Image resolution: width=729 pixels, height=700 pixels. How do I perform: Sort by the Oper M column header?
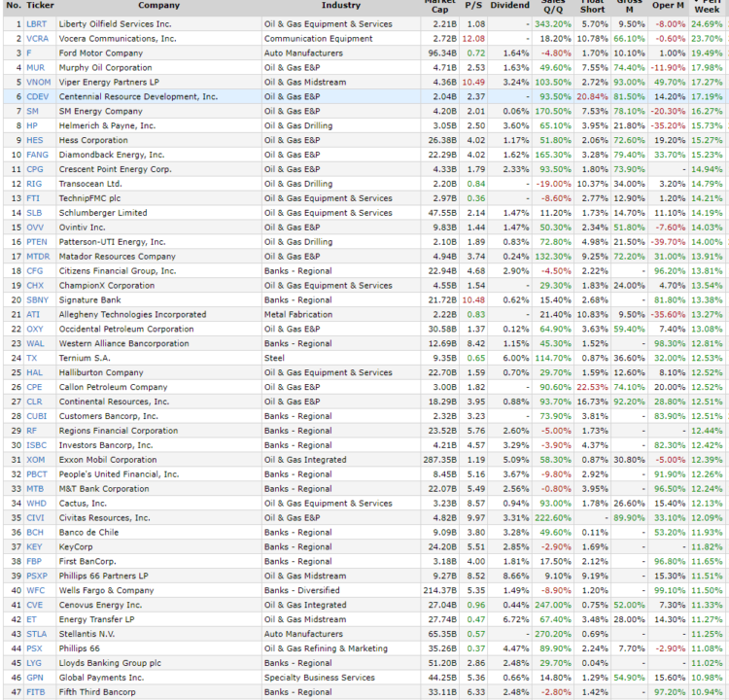[x=668, y=5]
